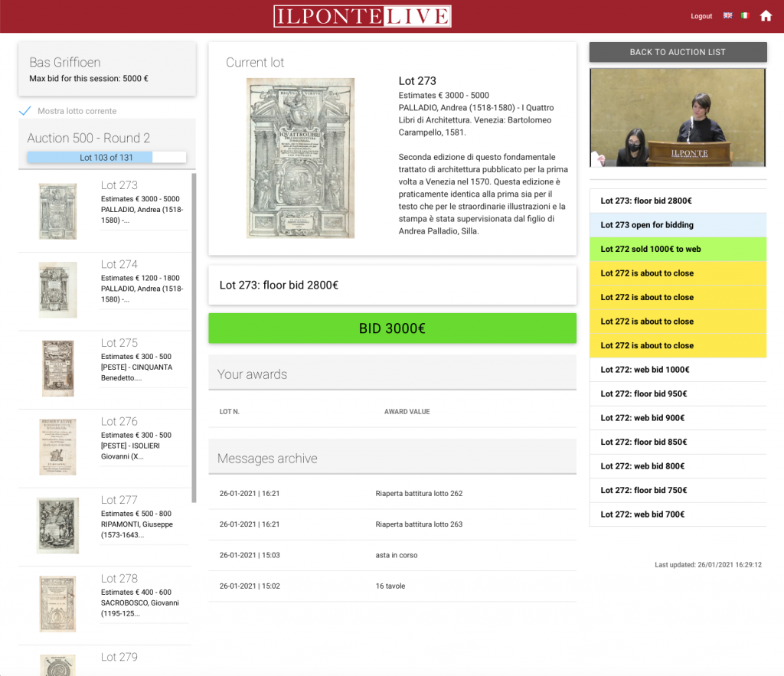Click the Logout link
This screenshot has width=784, height=676.
[x=701, y=16]
